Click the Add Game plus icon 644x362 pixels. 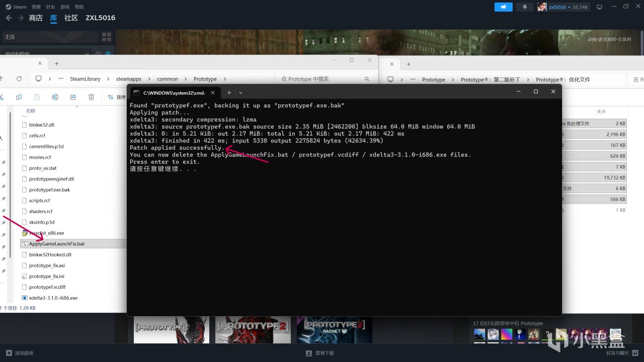pyautogui.click(x=9, y=353)
